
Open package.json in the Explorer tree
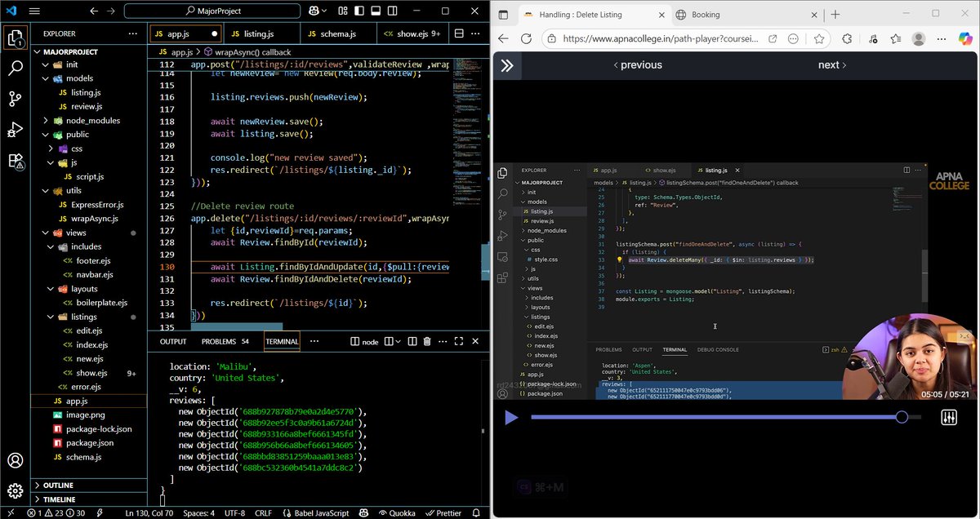point(90,443)
